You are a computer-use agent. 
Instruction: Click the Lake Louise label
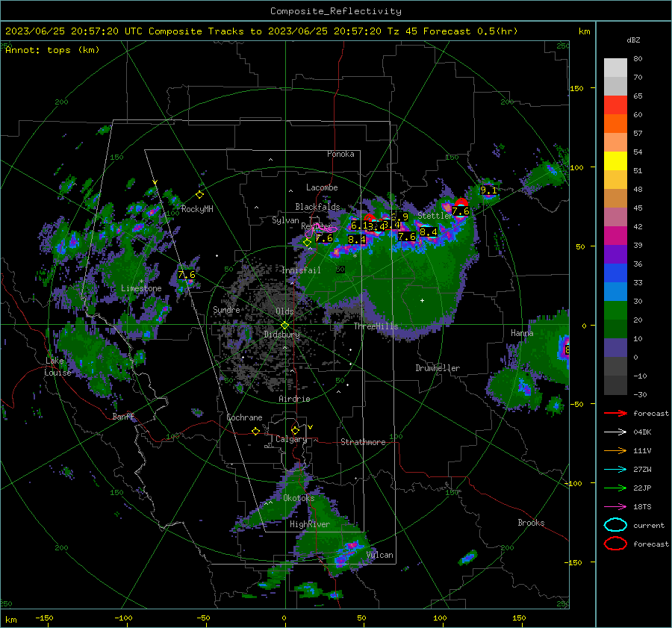pyautogui.click(x=57, y=367)
